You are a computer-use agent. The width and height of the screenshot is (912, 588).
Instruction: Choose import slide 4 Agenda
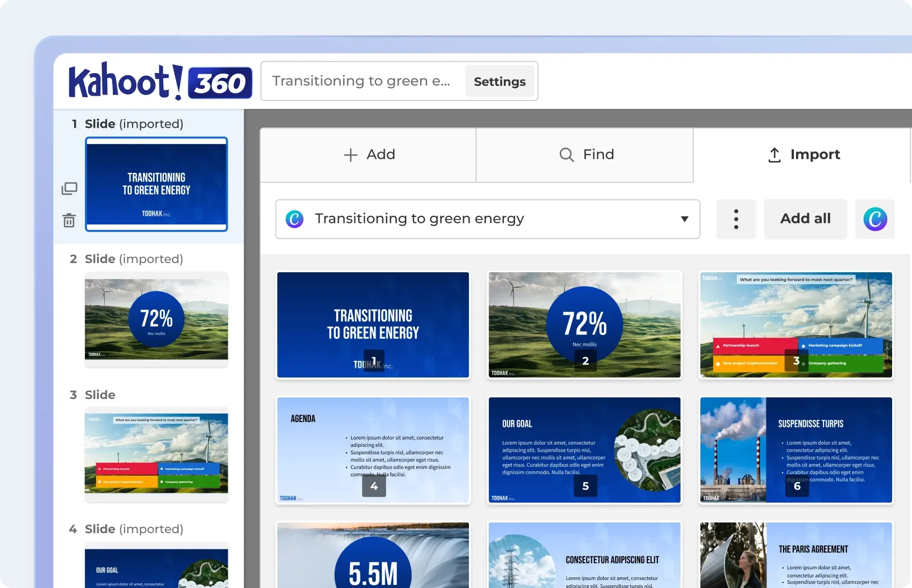[373, 450]
